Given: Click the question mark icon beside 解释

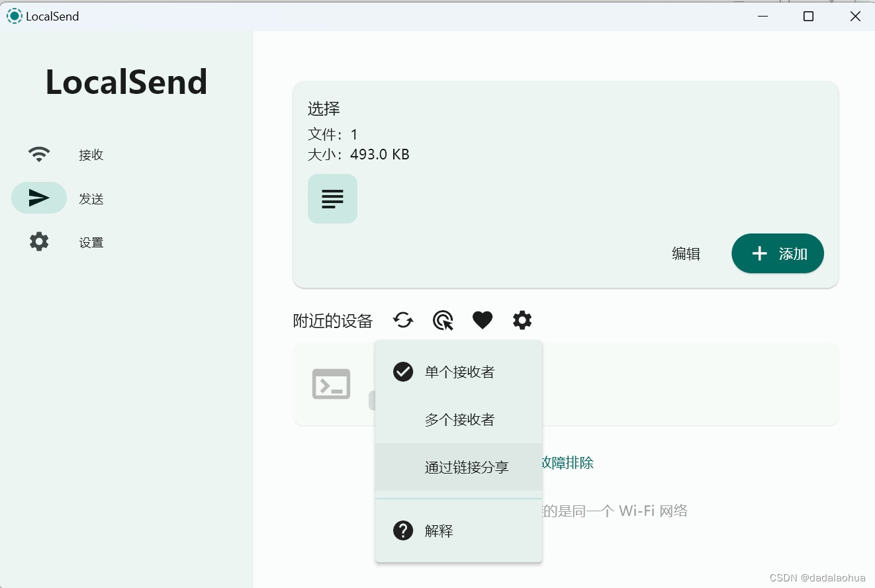Looking at the screenshot, I should (x=403, y=530).
